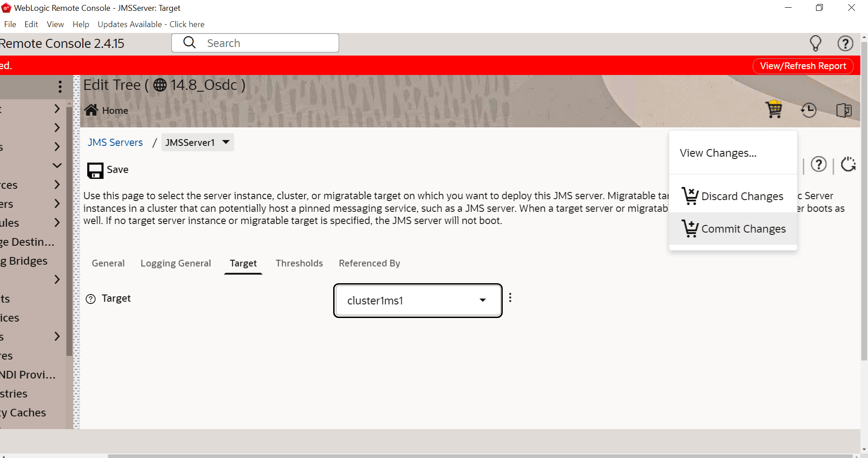Click the Target field help icon
The height and width of the screenshot is (458, 868).
pos(91,299)
